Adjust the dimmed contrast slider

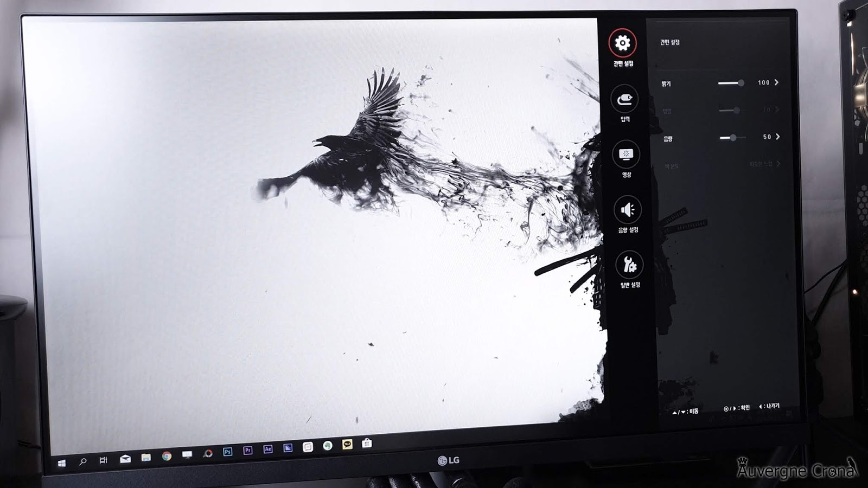[732, 111]
